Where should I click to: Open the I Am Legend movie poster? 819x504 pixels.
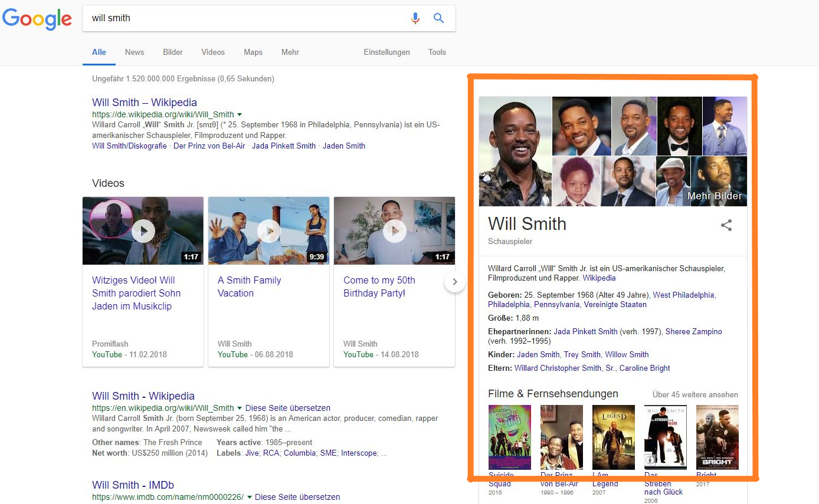point(614,437)
